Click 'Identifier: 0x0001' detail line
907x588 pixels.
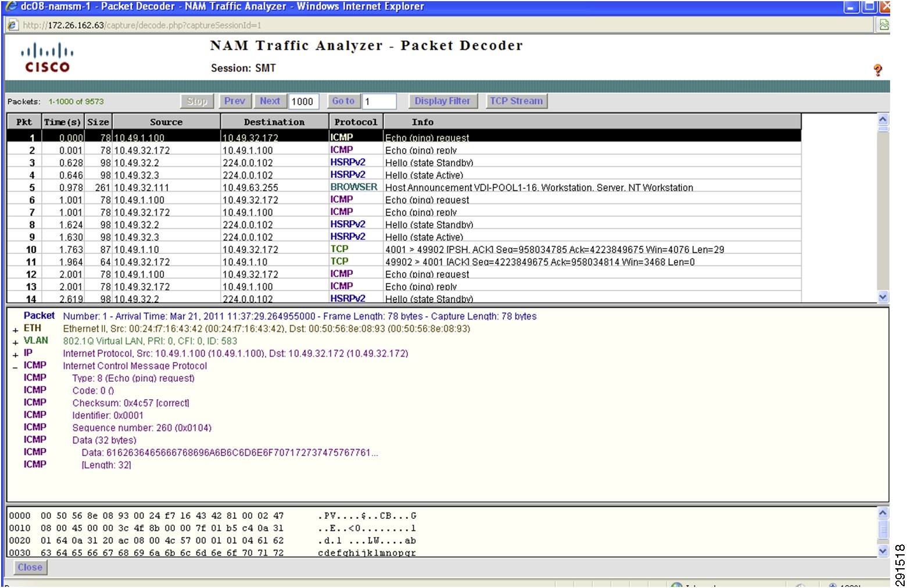coord(108,415)
